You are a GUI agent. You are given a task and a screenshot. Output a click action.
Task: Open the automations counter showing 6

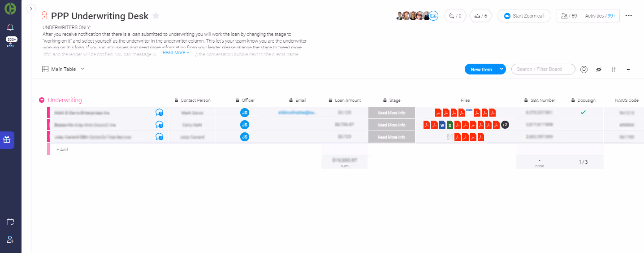pos(480,16)
